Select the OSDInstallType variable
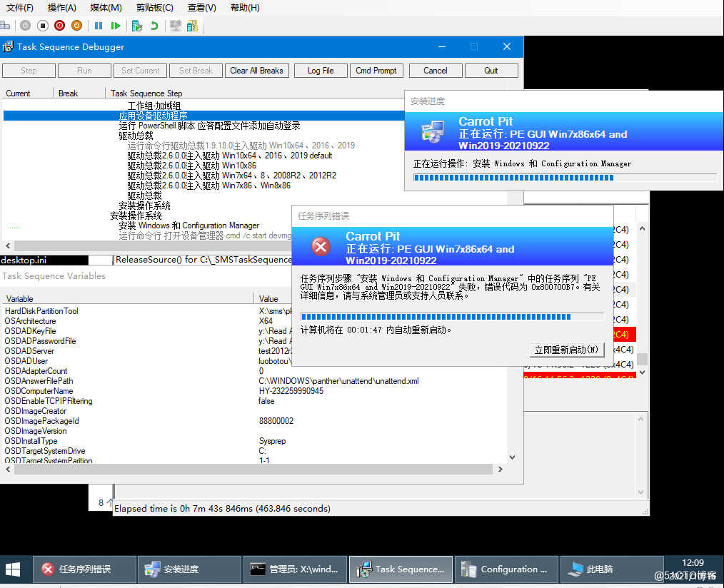This screenshot has height=588, width=724. [31, 441]
